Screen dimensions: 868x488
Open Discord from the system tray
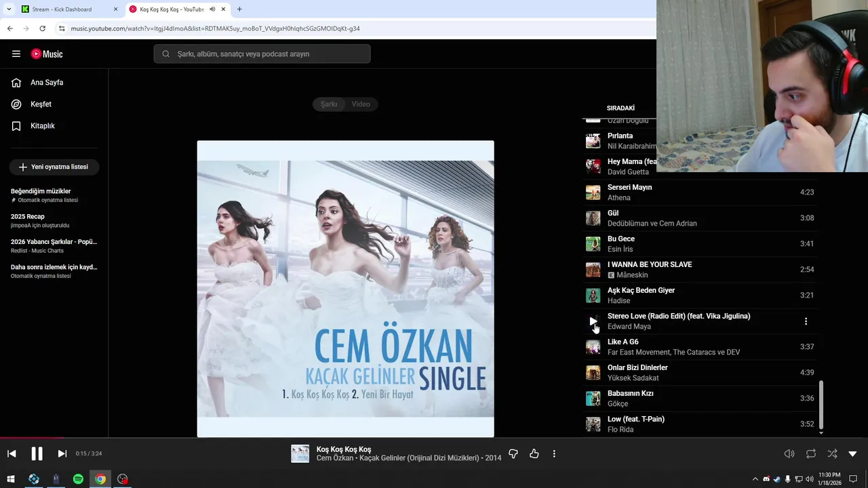point(766,479)
